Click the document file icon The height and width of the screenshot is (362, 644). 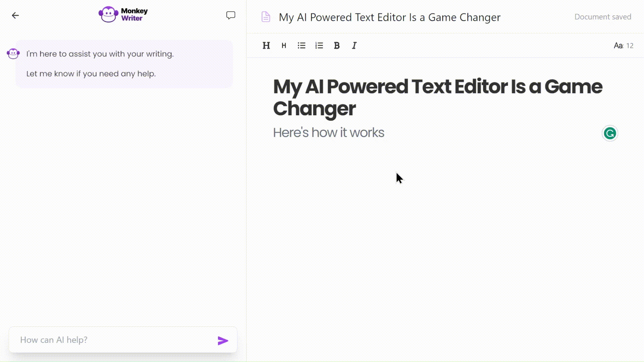pyautogui.click(x=266, y=17)
